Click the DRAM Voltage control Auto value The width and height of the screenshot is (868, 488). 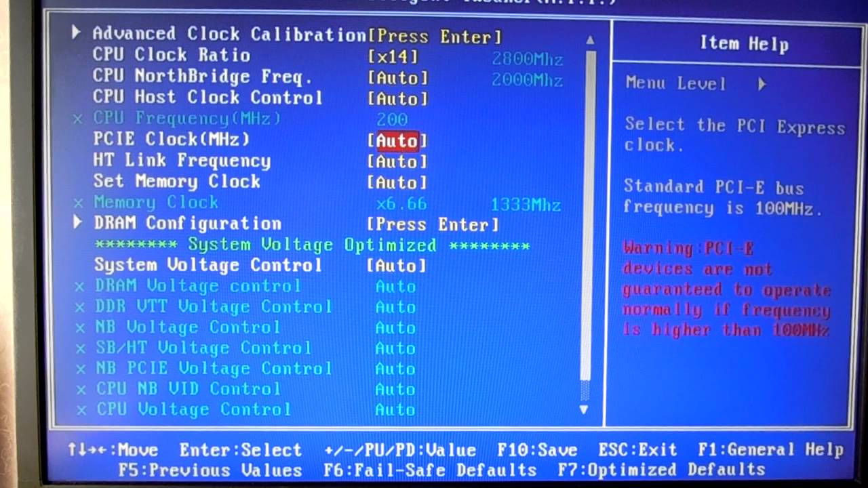pos(395,287)
